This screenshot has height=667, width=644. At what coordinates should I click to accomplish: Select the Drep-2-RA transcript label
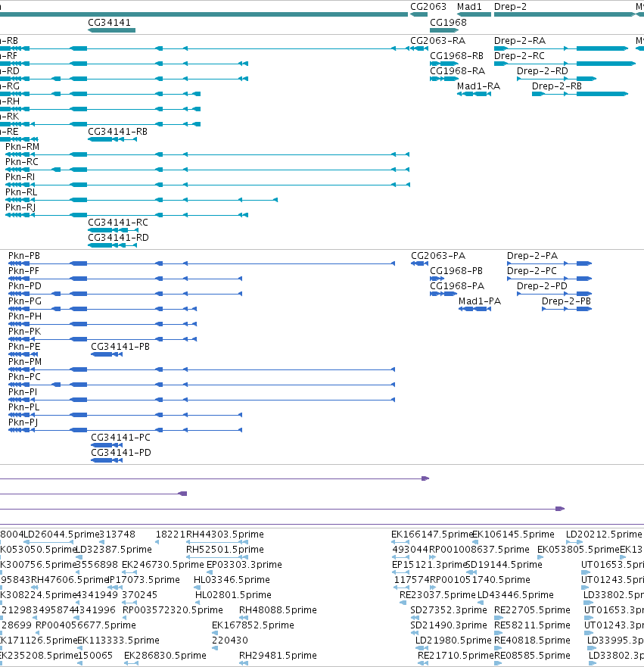click(x=519, y=41)
